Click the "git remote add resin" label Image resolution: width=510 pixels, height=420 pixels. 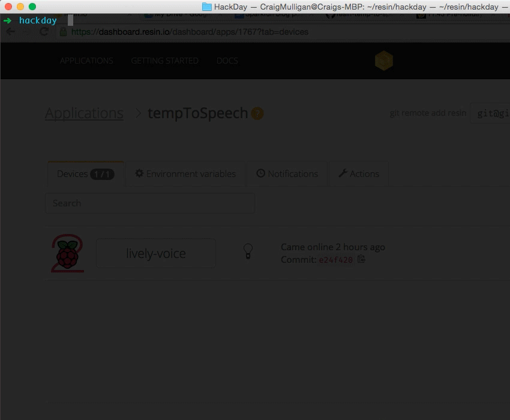(428, 113)
